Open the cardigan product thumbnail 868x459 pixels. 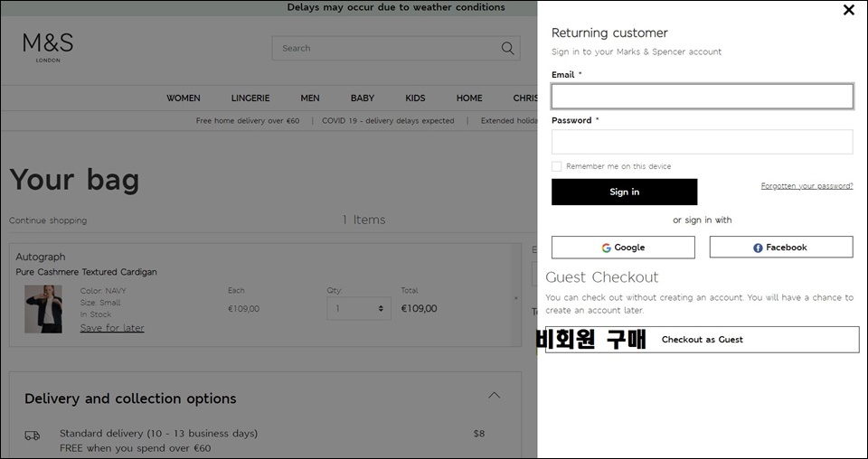tap(43, 309)
